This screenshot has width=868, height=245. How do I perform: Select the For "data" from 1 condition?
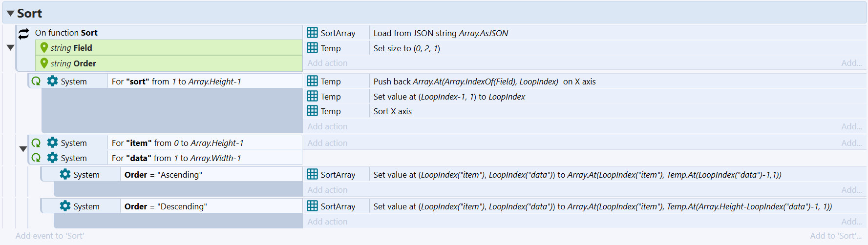pos(176,158)
